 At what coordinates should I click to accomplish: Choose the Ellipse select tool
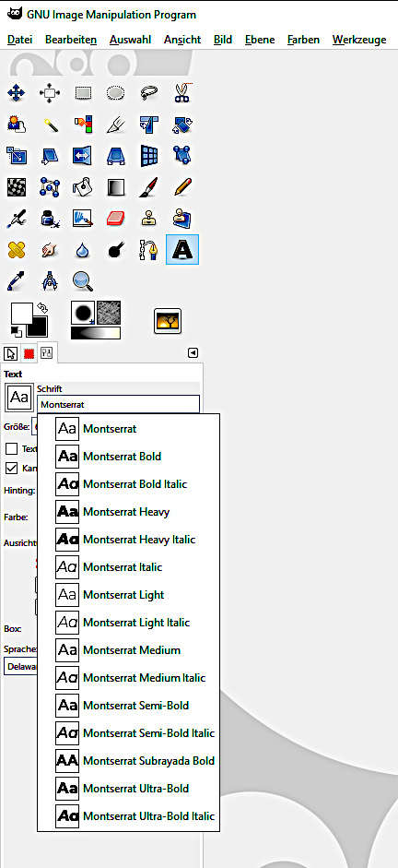pos(115,92)
